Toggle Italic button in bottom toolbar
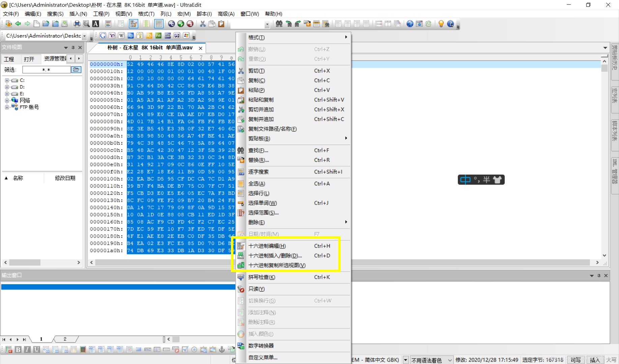 27,350
